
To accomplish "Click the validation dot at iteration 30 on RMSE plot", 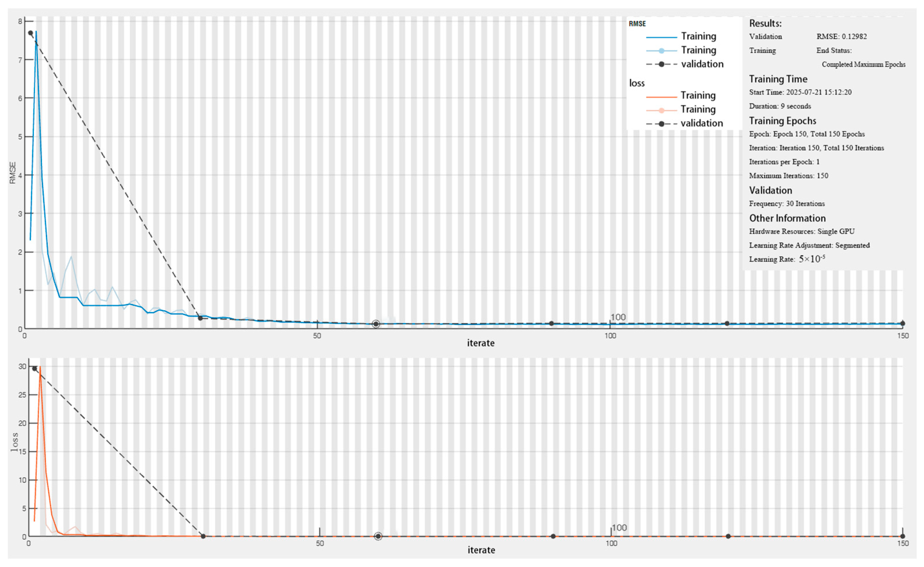I will point(200,318).
